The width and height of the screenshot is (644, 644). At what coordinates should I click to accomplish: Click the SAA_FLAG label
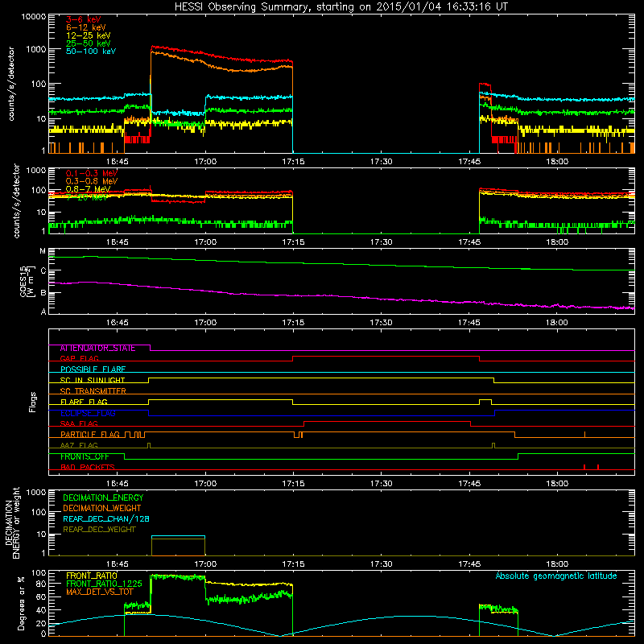79,423
